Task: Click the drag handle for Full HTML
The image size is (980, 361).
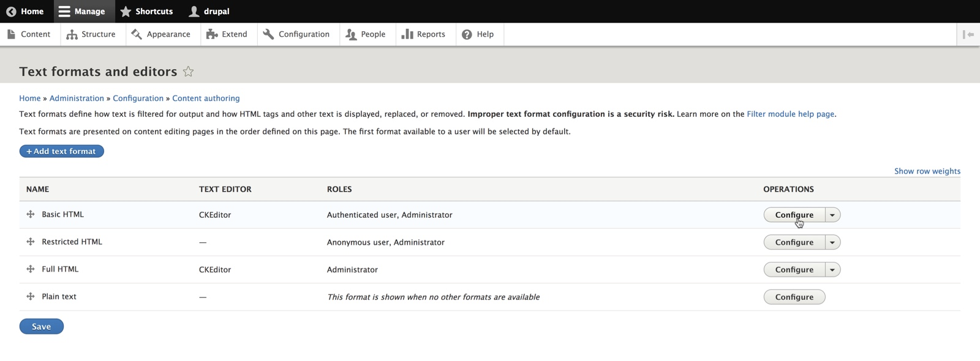Action: [31, 269]
